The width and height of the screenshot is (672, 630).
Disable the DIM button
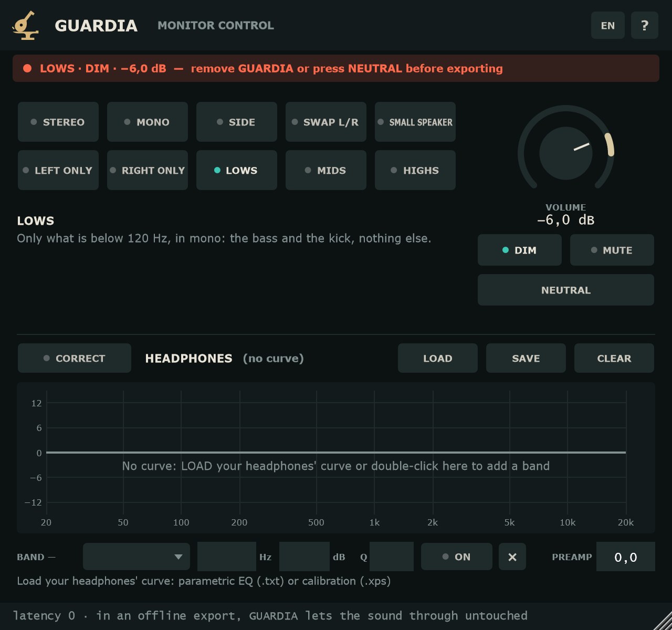(520, 250)
